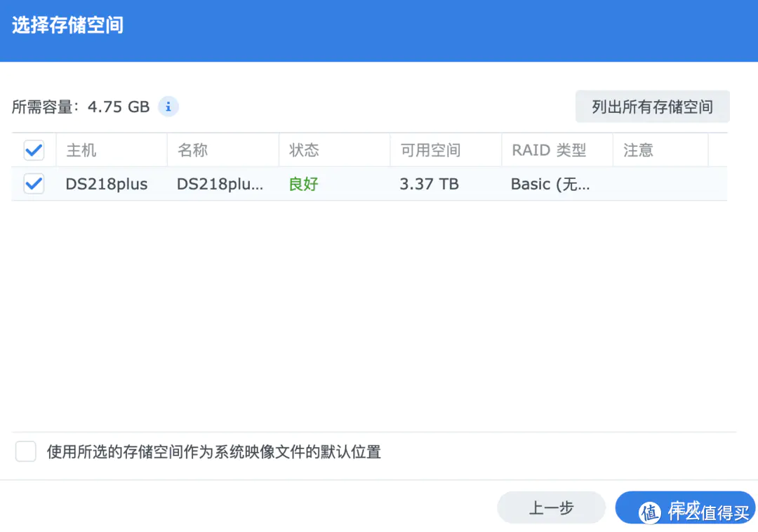Click the 3.37 TB available space cell
The image size is (758, 532).
pyautogui.click(x=429, y=184)
